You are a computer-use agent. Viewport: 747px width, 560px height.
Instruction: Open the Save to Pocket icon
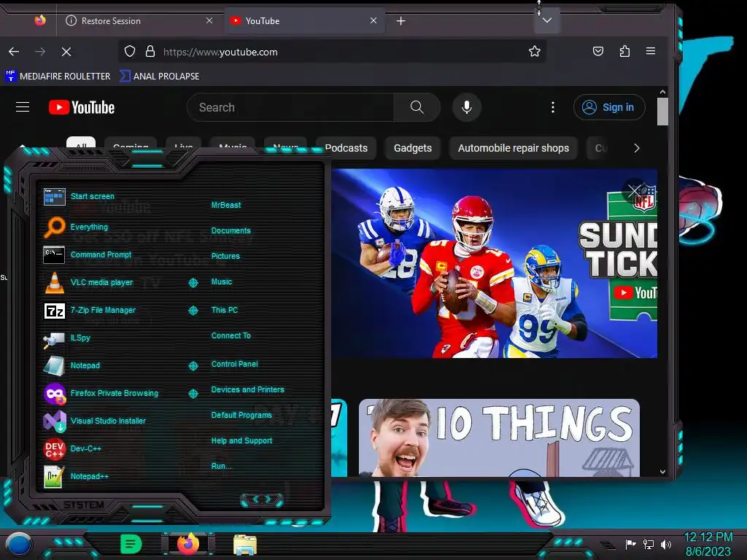(598, 52)
